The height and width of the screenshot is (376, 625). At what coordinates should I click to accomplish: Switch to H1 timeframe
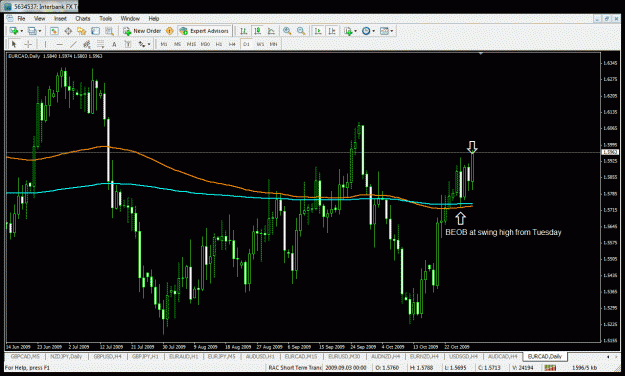point(219,44)
